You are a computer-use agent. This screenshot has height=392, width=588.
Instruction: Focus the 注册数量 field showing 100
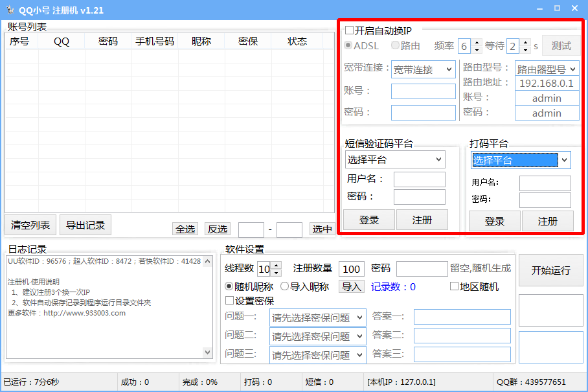coord(352,269)
